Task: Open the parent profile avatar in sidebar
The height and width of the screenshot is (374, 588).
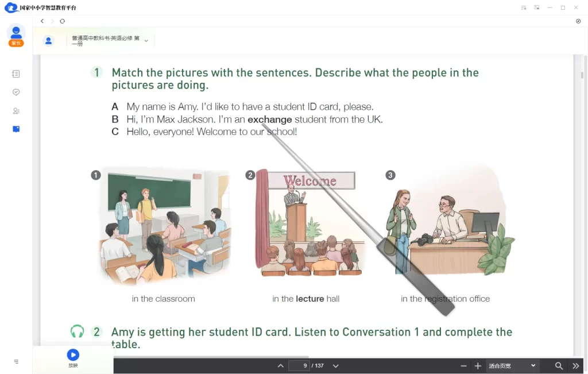Action: 16,36
